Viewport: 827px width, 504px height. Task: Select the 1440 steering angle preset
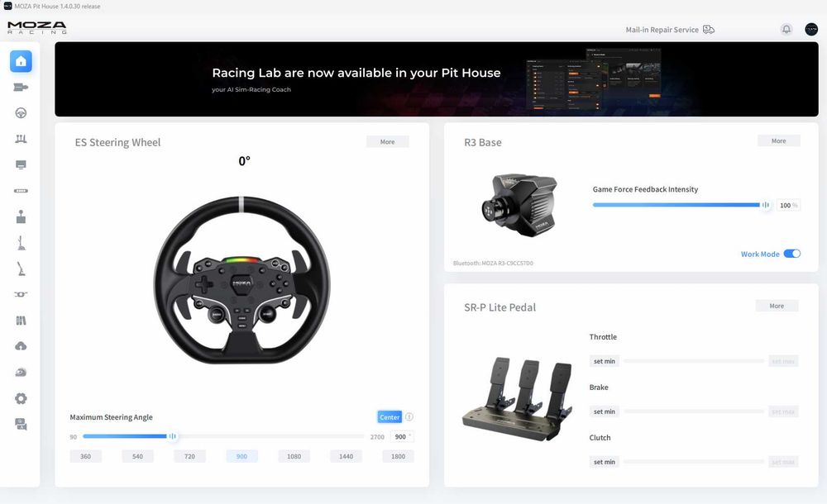point(346,456)
